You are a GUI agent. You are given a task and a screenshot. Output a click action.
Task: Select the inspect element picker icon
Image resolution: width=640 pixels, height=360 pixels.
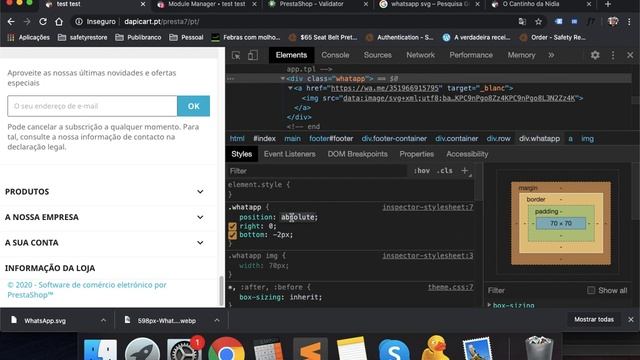click(236, 55)
